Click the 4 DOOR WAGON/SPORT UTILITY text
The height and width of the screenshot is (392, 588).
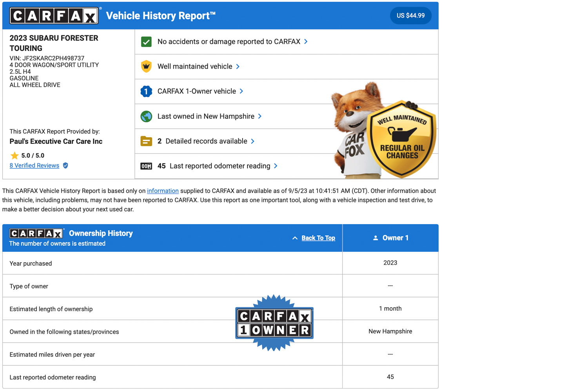[x=54, y=65]
